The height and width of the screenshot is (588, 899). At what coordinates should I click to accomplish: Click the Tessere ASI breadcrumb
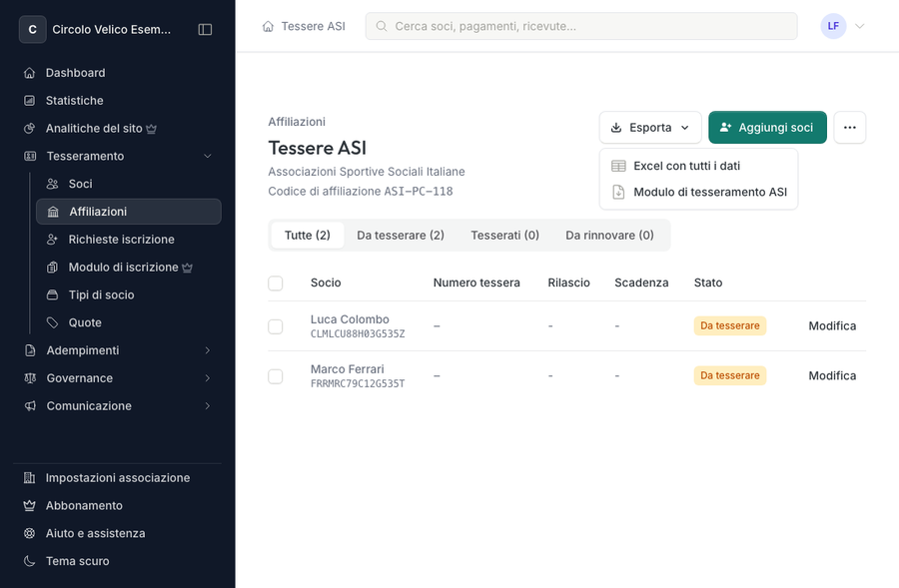click(313, 26)
